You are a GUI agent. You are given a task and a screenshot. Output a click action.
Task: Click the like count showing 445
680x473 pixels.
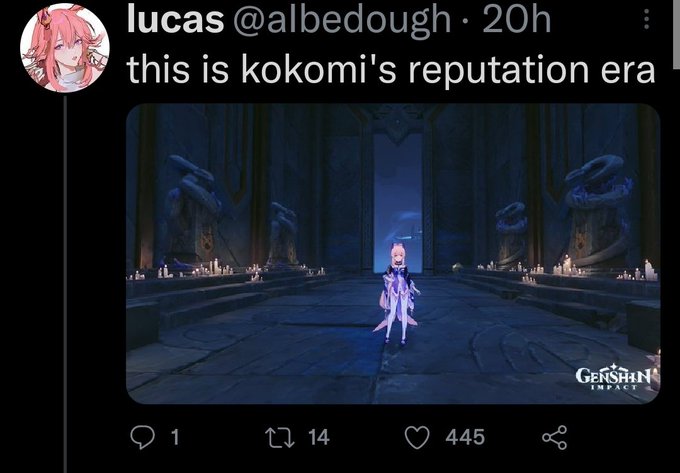coord(465,437)
